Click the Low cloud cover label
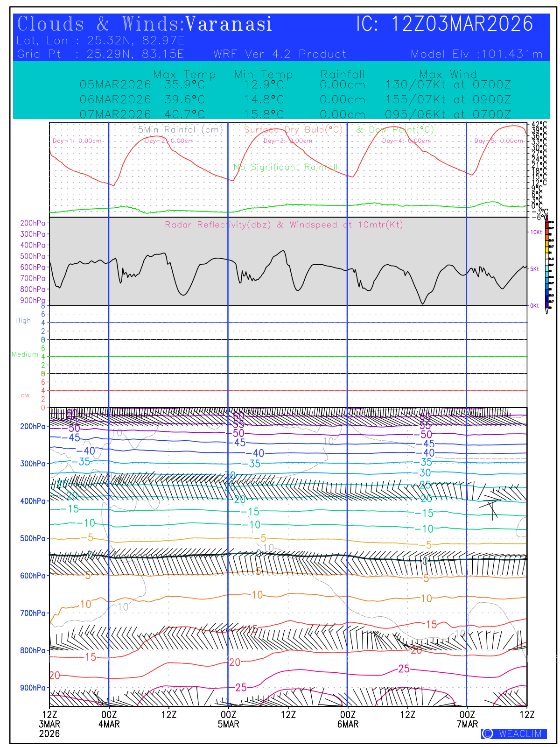Screen dimensions: 560x747 [23, 395]
